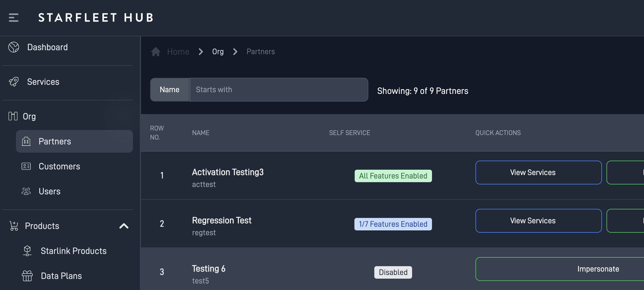Image resolution: width=644 pixels, height=290 pixels.
Task: Select the Products shopping cart icon
Action: [x=13, y=226]
